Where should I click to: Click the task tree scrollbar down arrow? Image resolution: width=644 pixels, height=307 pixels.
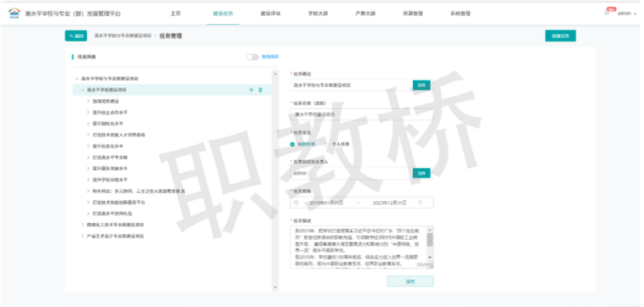[x=275, y=287]
